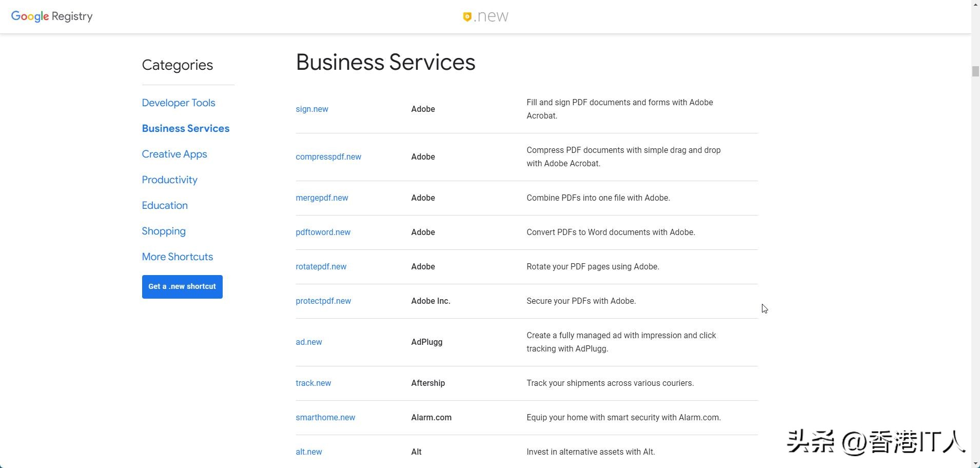Select Education in Categories sidebar
The image size is (980, 468).
[x=165, y=205]
